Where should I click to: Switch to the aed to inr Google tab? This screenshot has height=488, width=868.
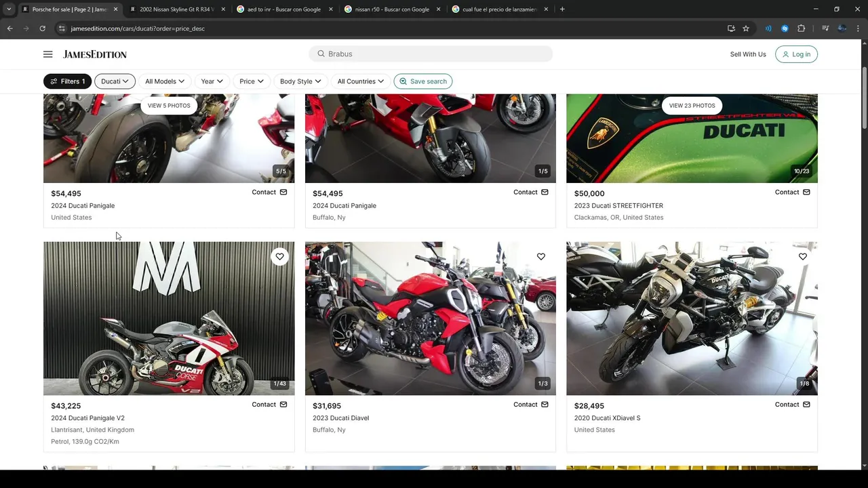tap(284, 9)
